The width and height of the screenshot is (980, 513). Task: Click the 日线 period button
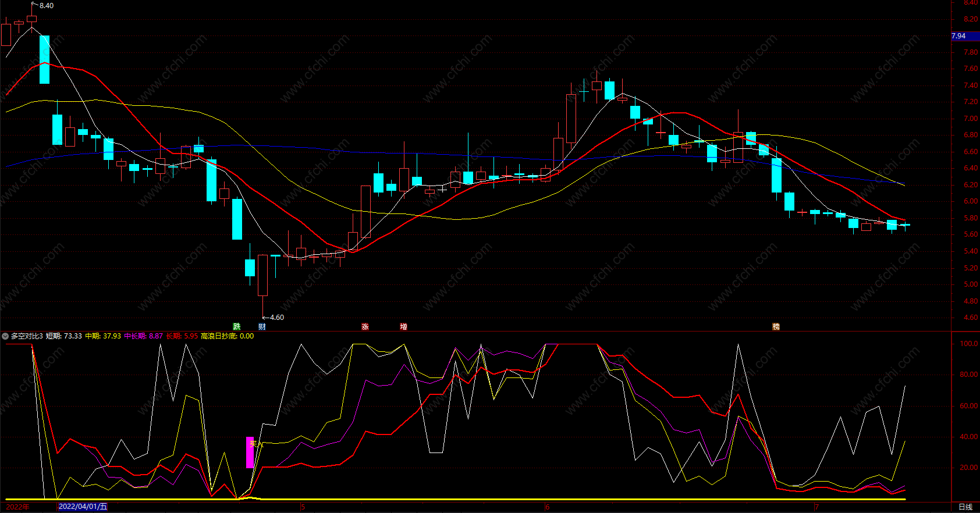(965, 507)
